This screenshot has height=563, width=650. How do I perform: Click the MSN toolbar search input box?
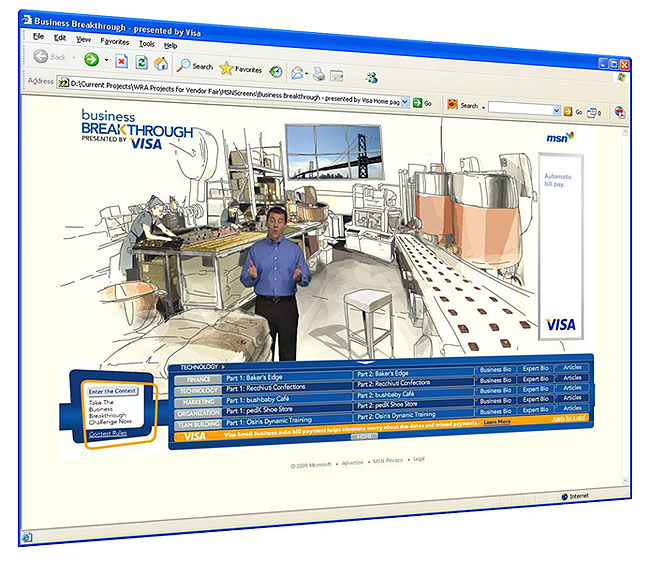tap(521, 109)
